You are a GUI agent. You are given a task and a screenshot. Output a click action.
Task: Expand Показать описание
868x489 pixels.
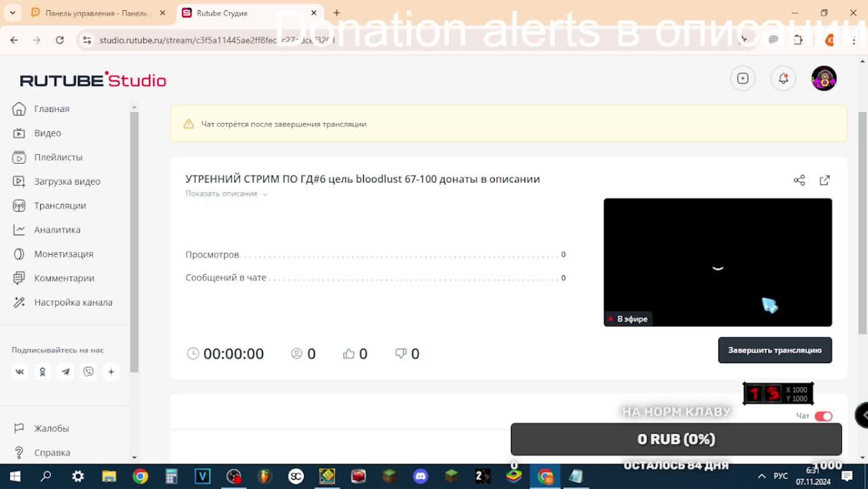[x=227, y=194]
